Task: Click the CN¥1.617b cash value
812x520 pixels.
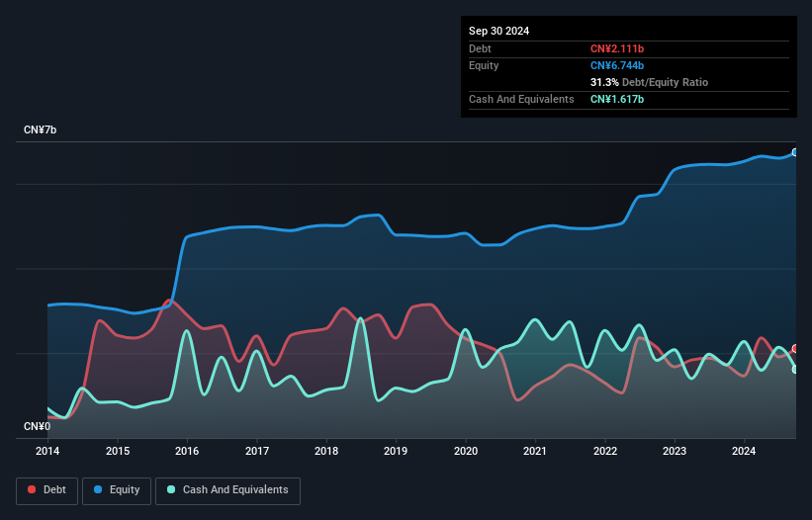Action: 617,99
